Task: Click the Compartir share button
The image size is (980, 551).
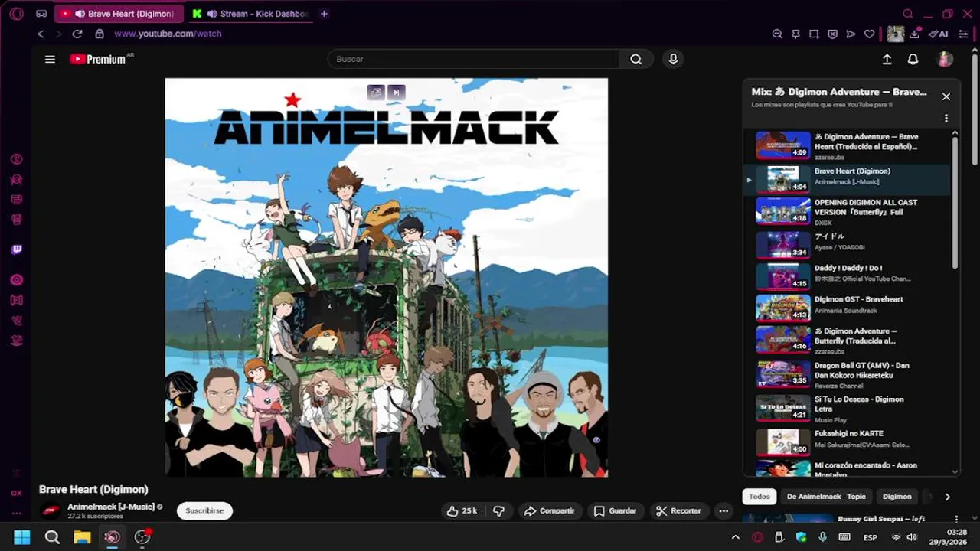Action: pos(550,510)
